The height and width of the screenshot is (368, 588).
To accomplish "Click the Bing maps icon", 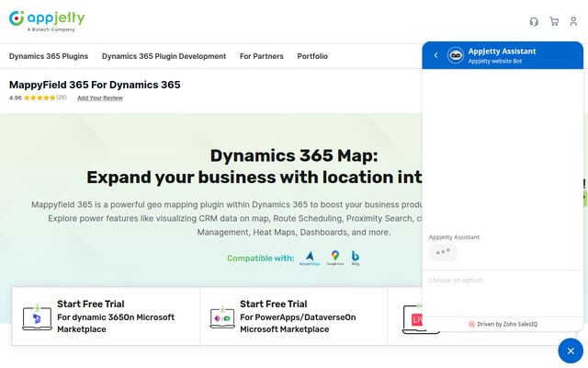I will [356, 259].
